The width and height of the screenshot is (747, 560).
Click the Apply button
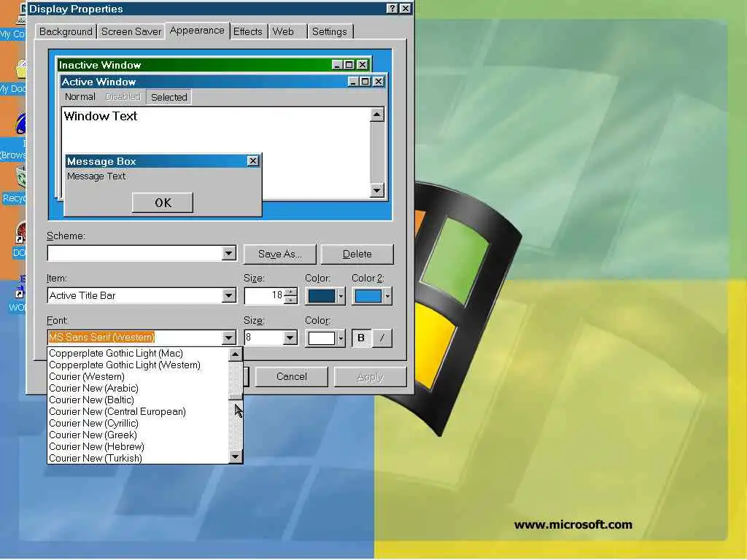point(370,377)
